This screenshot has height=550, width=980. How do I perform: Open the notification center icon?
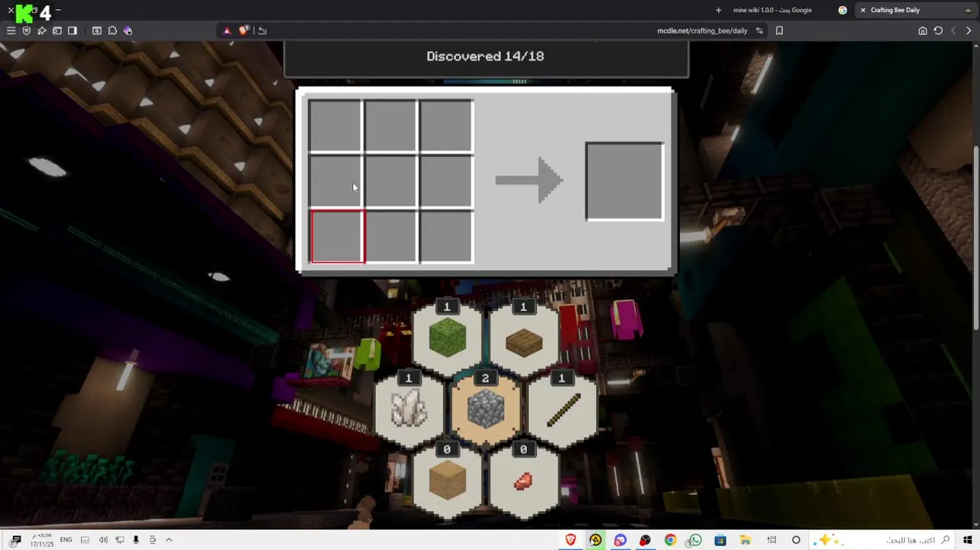[16, 540]
